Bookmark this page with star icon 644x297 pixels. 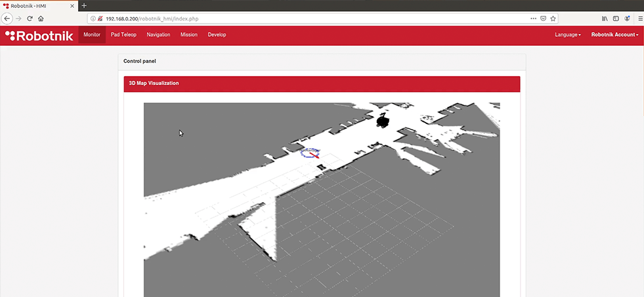pyautogui.click(x=553, y=18)
